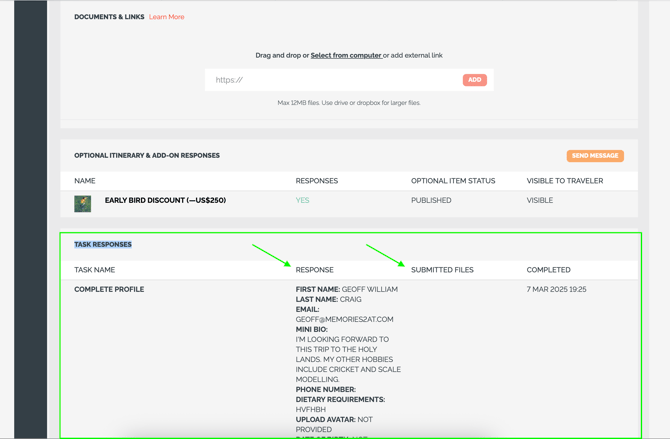670x439 pixels.
Task: Click the TASK NAME column header
Action: (94, 270)
